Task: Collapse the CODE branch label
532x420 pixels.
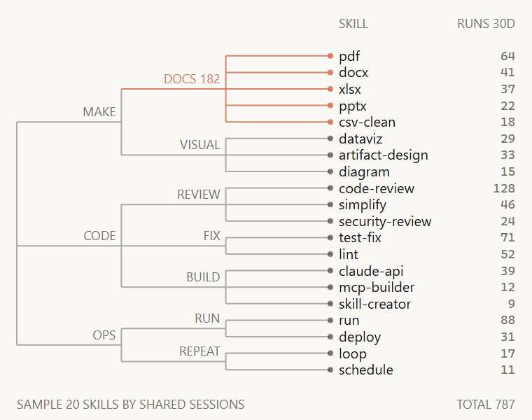Action: (99, 236)
